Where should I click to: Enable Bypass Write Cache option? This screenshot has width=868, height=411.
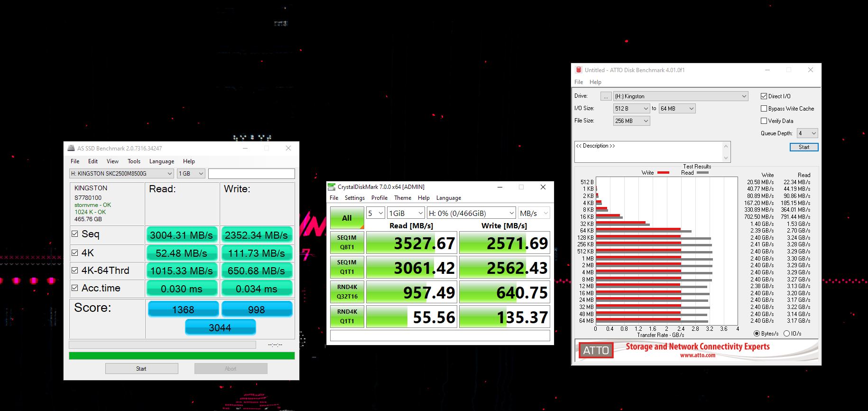coord(764,109)
